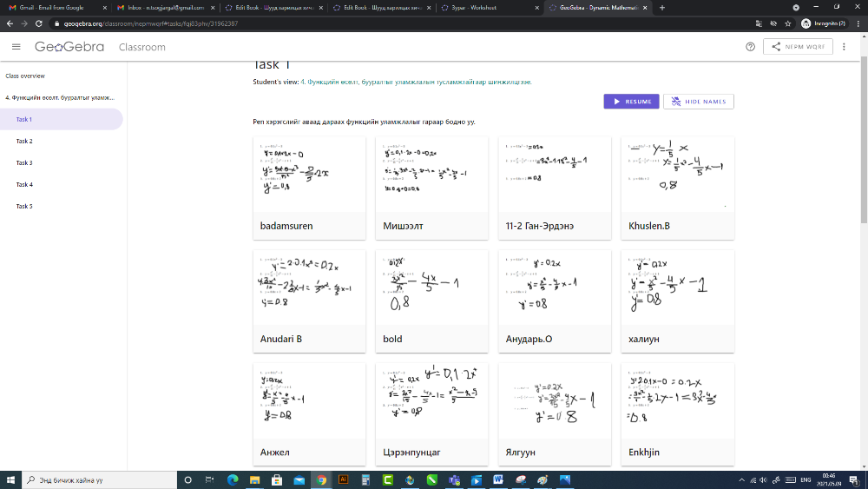Image resolution: width=868 pixels, height=489 pixels.
Task: Open the student's view activity link
Action: pos(416,82)
